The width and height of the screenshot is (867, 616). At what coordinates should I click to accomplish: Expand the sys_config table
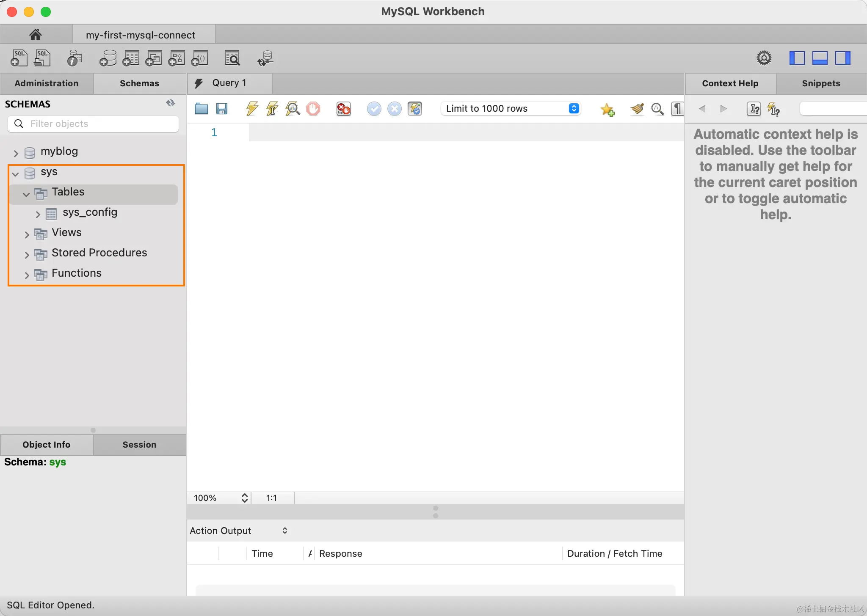point(38,214)
